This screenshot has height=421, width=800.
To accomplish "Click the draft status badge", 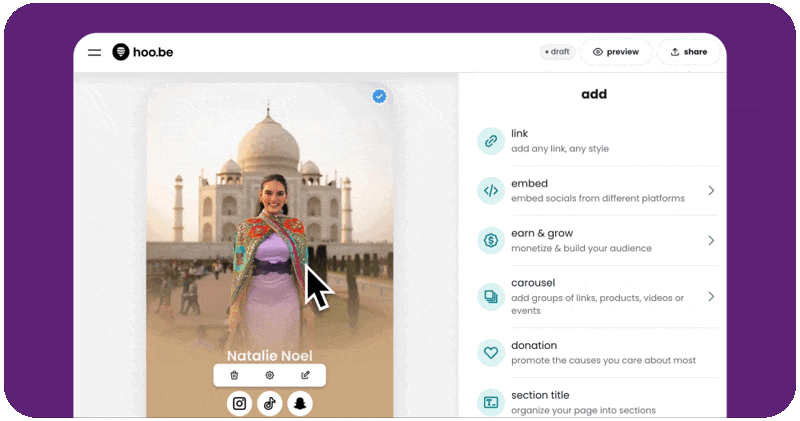I will (557, 52).
